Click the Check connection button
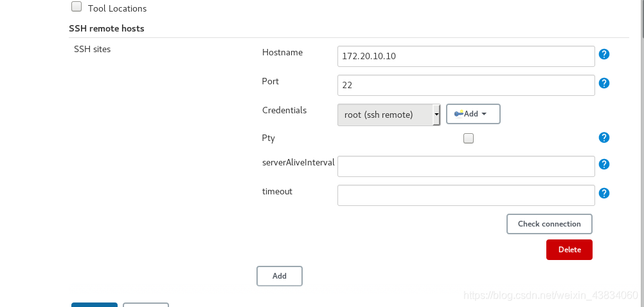The width and height of the screenshot is (644, 307). pyautogui.click(x=549, y=224)
